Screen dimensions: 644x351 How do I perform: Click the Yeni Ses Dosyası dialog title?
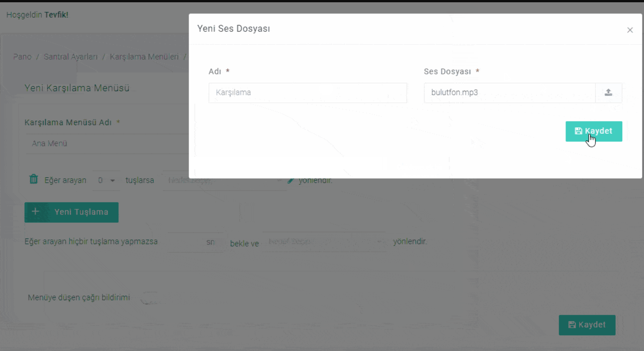pyautogui.click(x=234, y=29)
